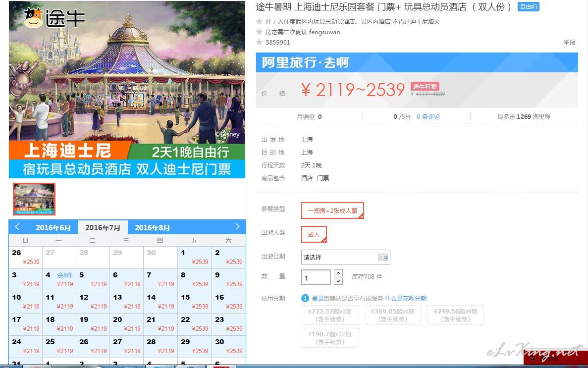The height and width of the screenshot is (368, 588).
Task: Select July 12 in the calendar
Action: (93, 302)
